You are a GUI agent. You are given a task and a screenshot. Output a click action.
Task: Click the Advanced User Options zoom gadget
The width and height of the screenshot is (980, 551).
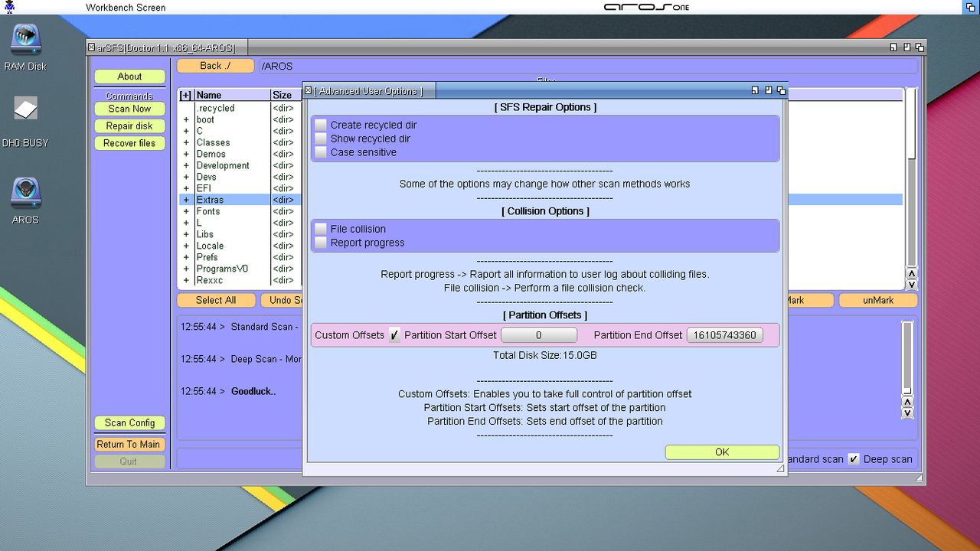(768, 90)
